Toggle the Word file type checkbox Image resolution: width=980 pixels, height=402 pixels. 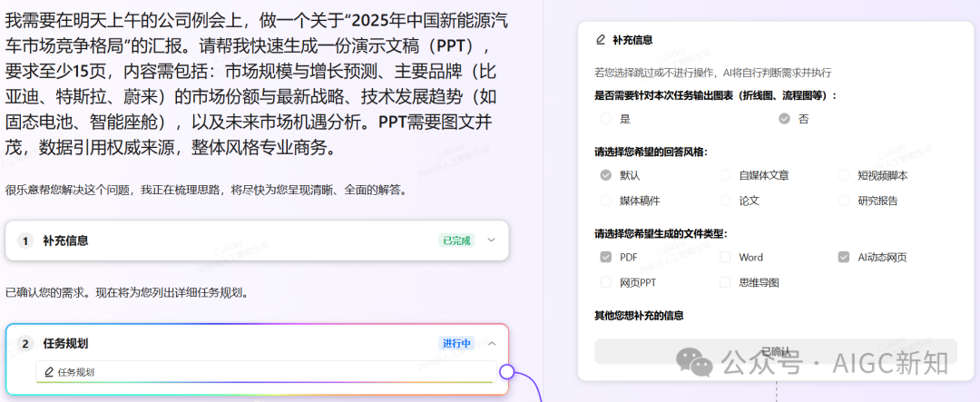tap(725, 257)
